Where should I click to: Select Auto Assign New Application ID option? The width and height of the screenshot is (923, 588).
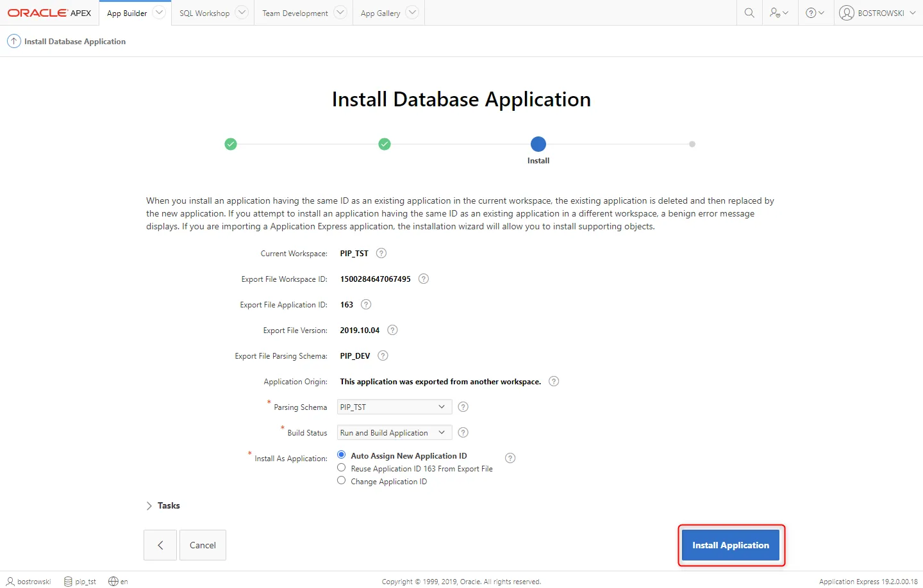coord(342,455)
